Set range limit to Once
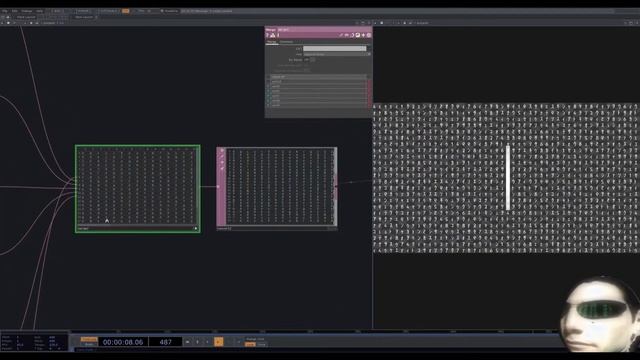The width and height of the screenshot is (640, 360). tap(262, 344)
